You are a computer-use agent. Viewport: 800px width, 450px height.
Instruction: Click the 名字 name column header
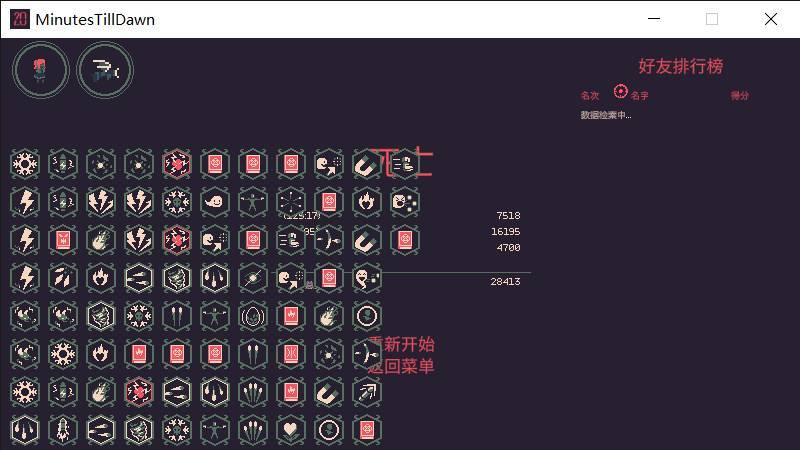click(639, 95)
